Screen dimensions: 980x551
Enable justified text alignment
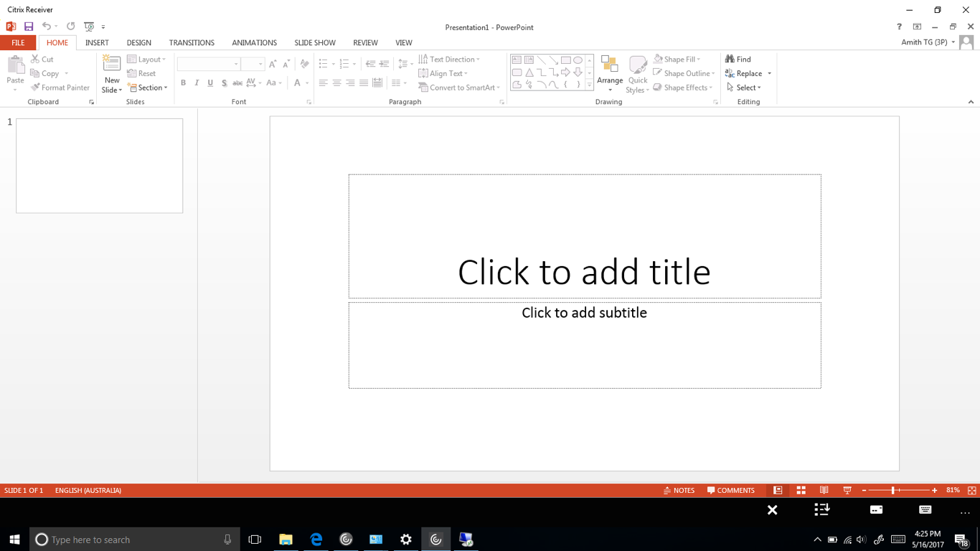pyautogui.click(x=363, y=83)
